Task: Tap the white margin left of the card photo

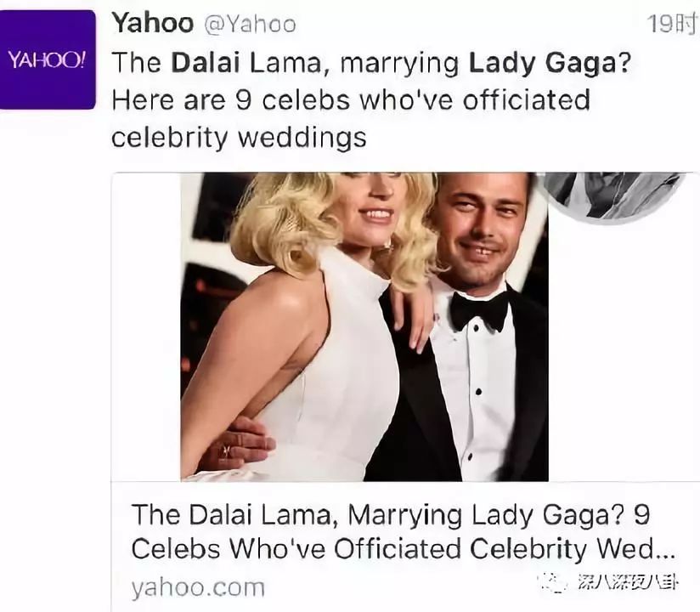Action: pyautogui.click(x=146, y=326)
